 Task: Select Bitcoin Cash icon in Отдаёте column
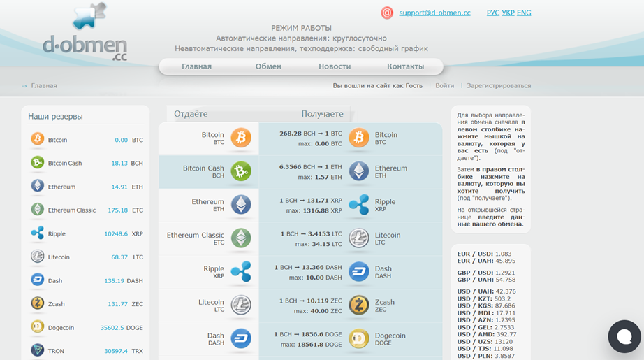241,171
